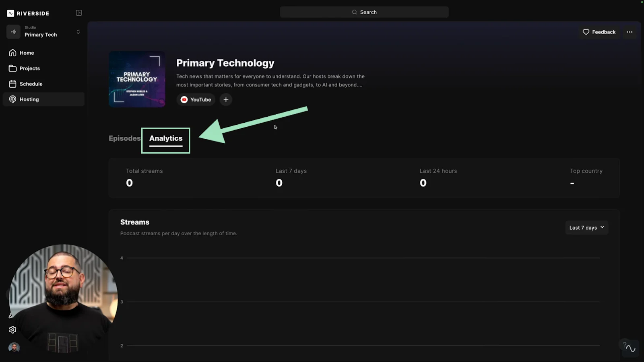Viewport: 644px width, 362px height.
Task: Click the studio waveform icon
Action: (13, 32)
